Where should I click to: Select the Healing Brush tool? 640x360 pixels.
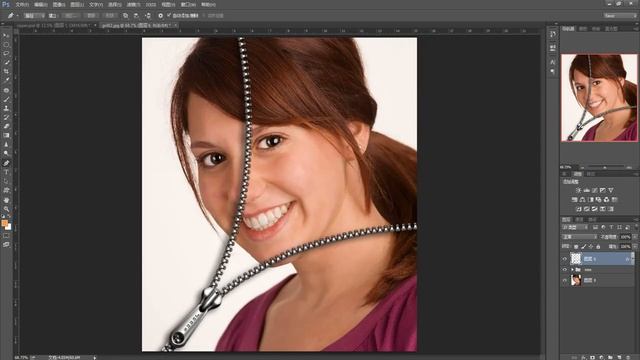[x=6, y=90]
